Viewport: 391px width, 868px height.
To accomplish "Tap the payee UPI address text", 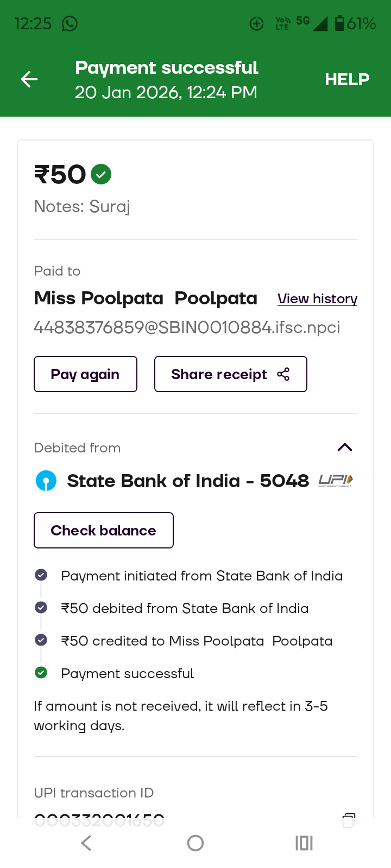I will tap(187, 328).
